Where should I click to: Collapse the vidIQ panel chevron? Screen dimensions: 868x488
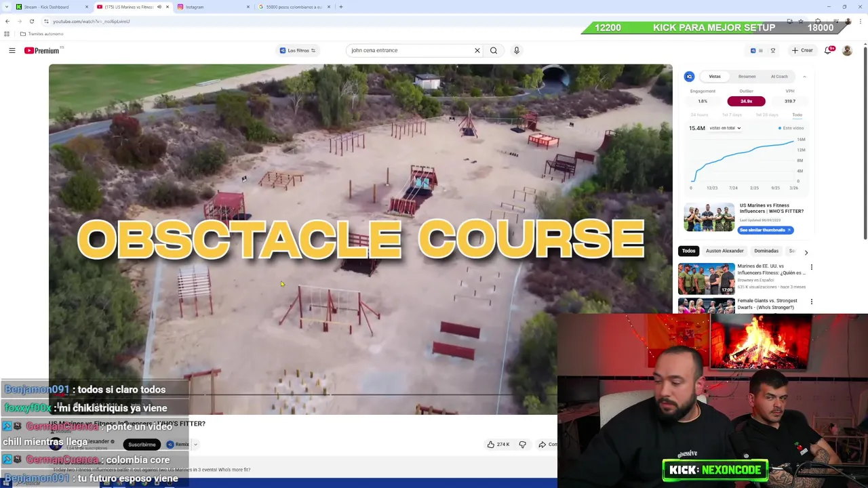point(805,77)
